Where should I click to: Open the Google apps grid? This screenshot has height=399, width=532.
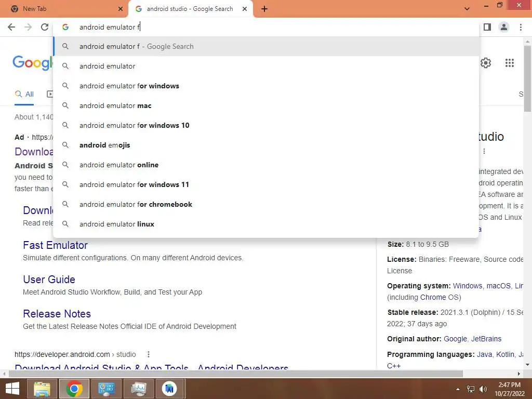[509, 63]
